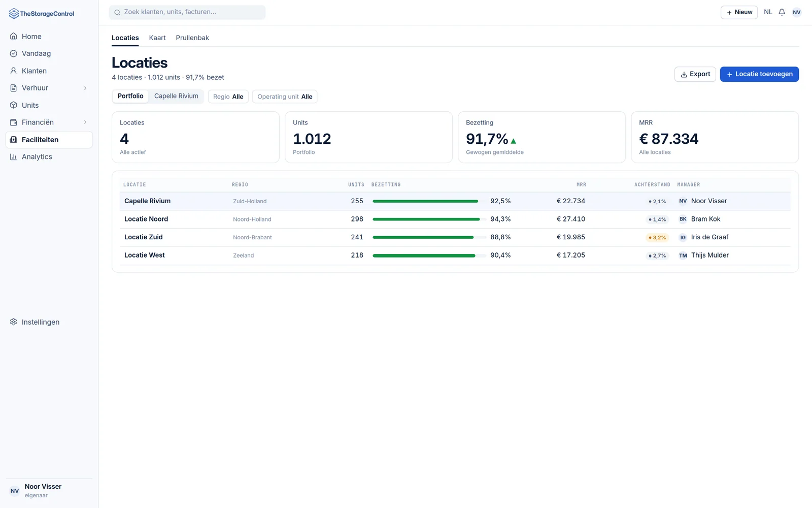Click the Export button
Image resolution: width=812 pixels, height=508 pixels.
point(695,74)
